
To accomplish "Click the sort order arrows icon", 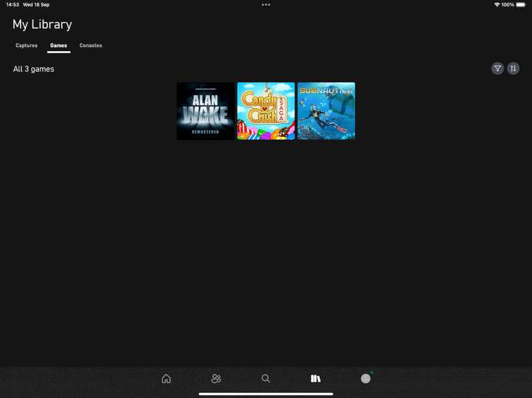I will point(513,68).
